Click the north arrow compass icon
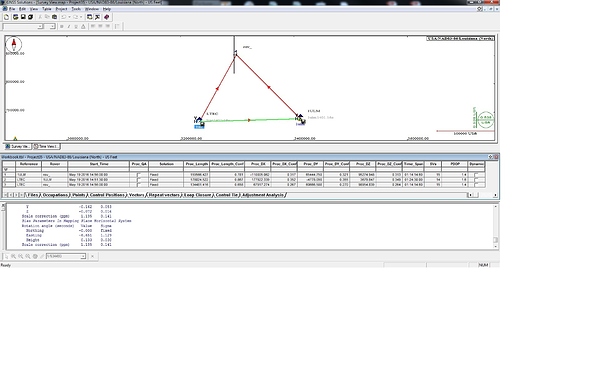The height and width of the screenshot is (377, 600). tap(14, 44)
